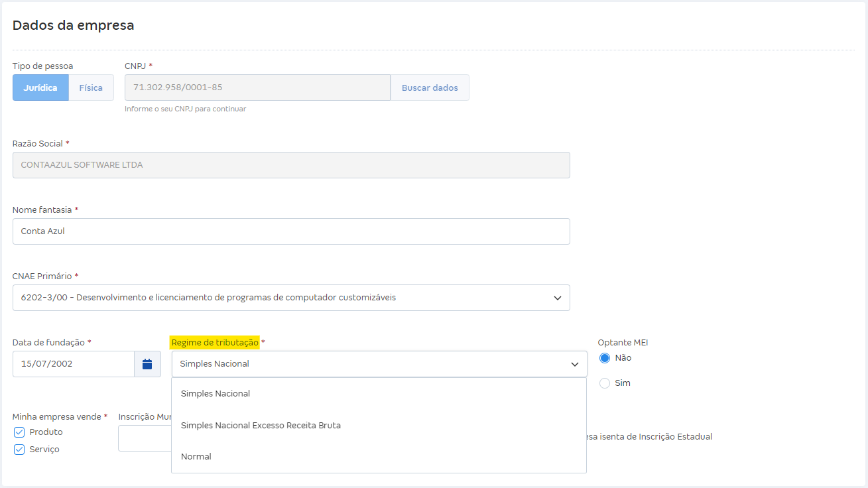Click the Data de fundação date field

73,364
